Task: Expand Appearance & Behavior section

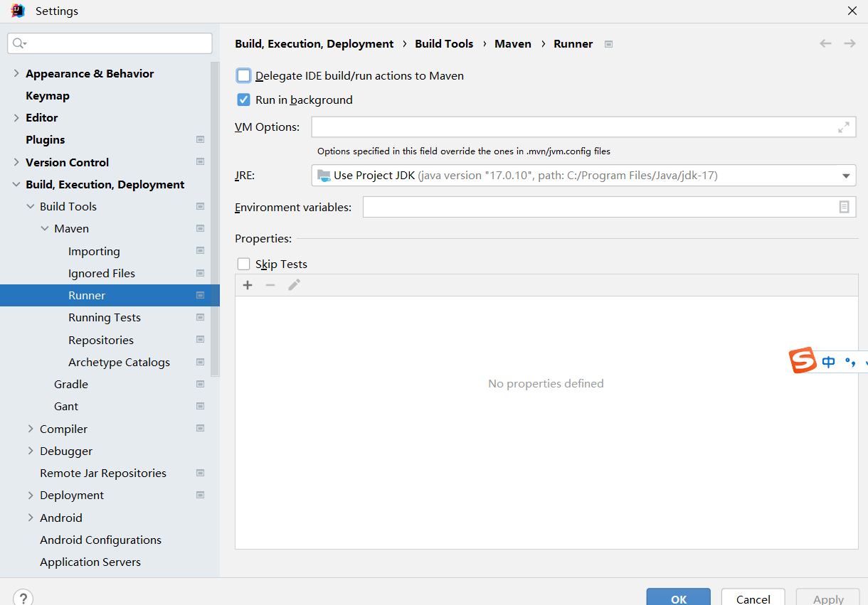Action: tap(16, 73)
